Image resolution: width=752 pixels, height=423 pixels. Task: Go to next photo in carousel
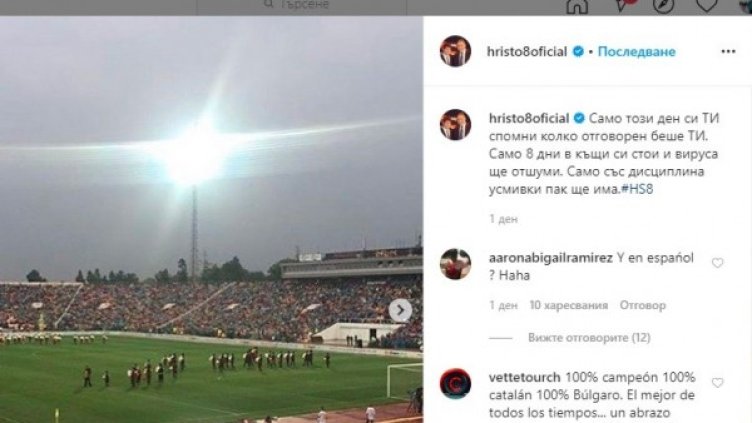400,311
